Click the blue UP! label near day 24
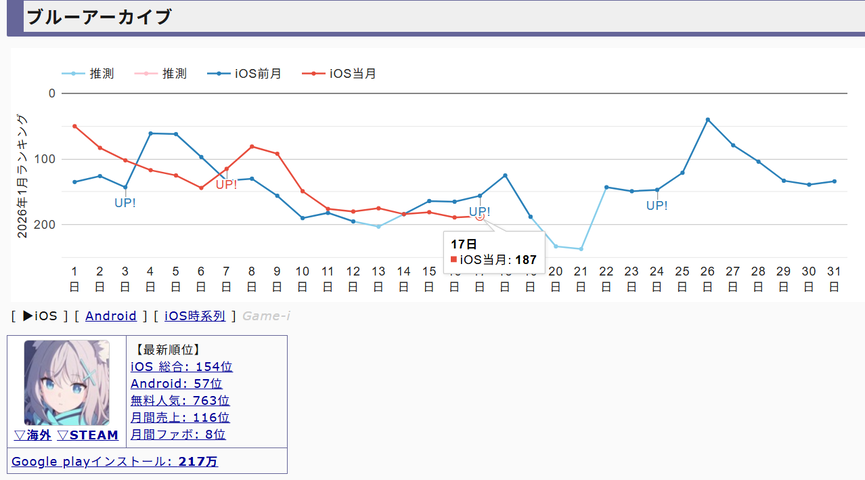This screenshot has height=480, width=865. point(656,206)
